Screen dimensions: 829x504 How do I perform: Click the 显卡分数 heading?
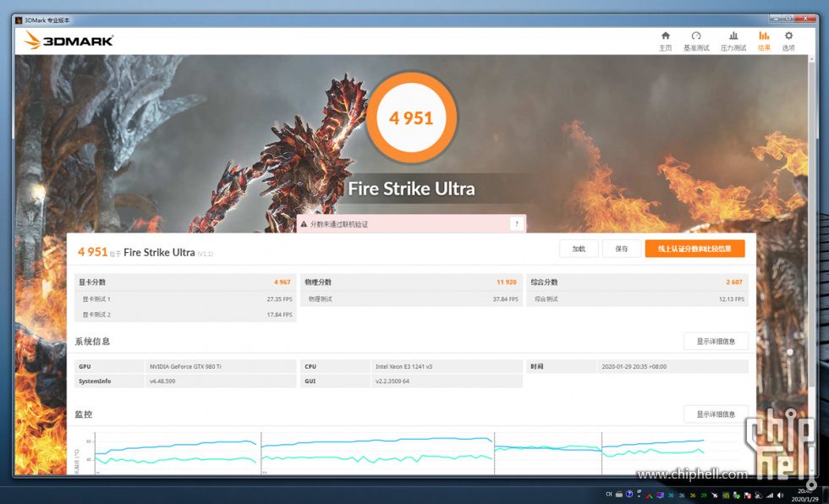92,282
